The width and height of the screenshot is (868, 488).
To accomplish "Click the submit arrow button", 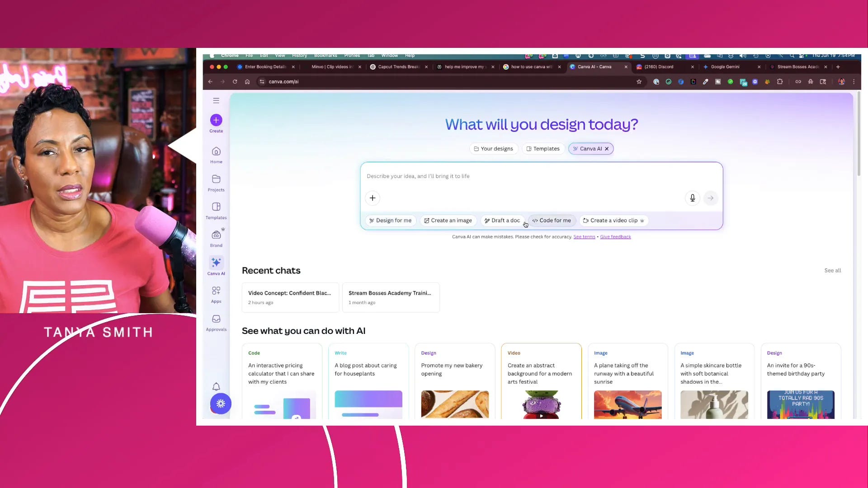I will coord(711,198).
